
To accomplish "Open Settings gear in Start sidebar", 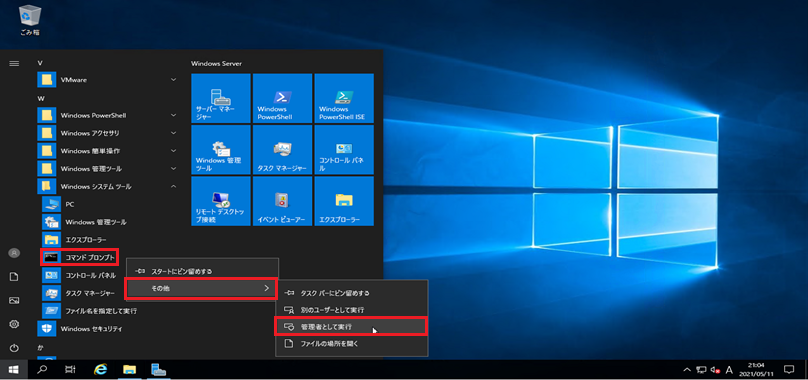I will [x=14, y=324].
